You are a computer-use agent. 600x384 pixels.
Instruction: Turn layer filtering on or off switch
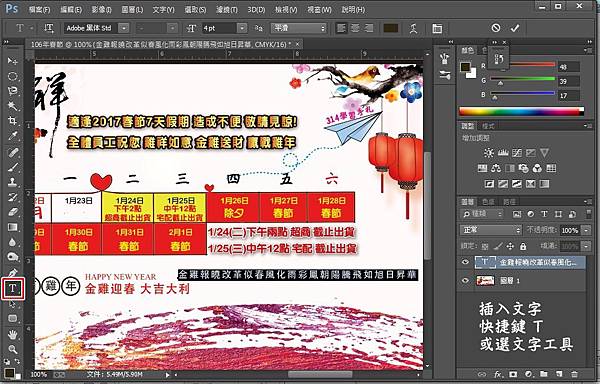589,213
